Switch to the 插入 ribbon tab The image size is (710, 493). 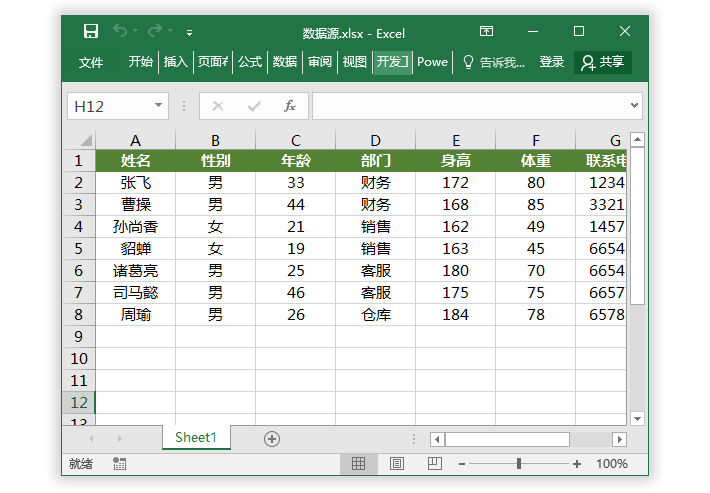click(176, 62)
